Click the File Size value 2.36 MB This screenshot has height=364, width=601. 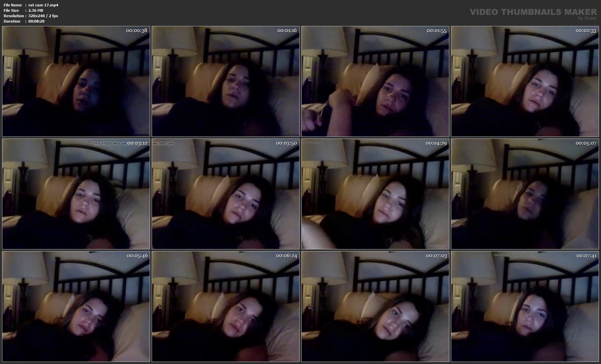(36, 10)
